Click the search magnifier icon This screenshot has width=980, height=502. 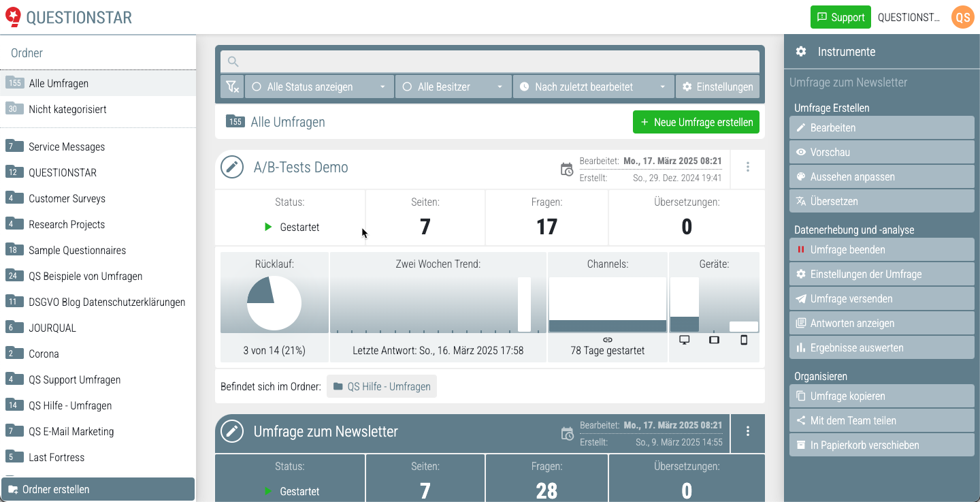tap(233, 61)
